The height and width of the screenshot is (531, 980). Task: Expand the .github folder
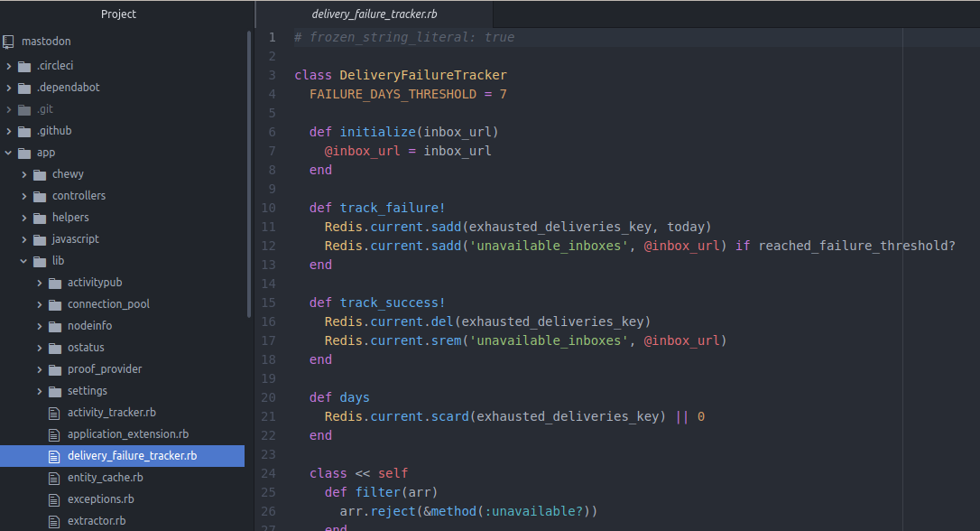click(x=8, y=130)
